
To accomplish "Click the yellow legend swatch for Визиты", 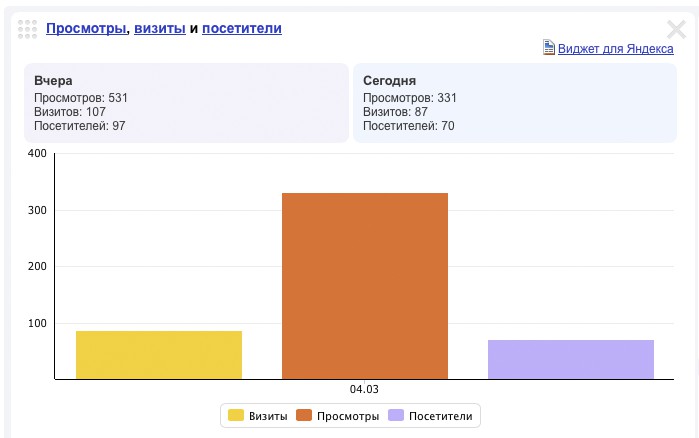I will [x=236, y=416].
